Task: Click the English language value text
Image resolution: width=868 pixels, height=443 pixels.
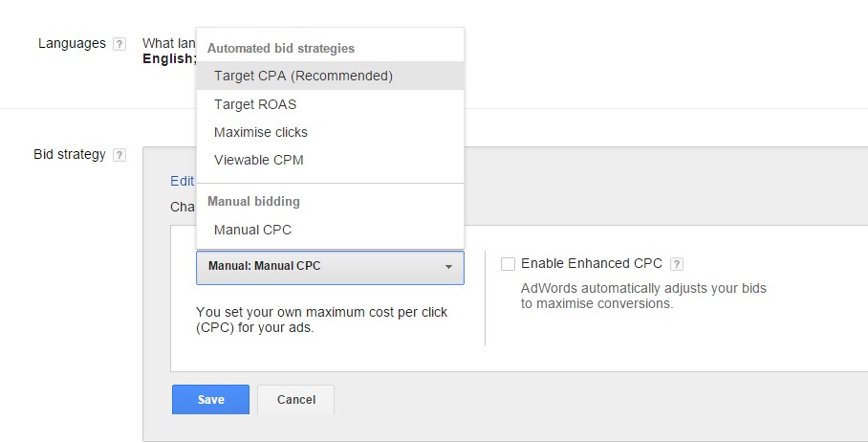Action: click(x=169, y=58)
